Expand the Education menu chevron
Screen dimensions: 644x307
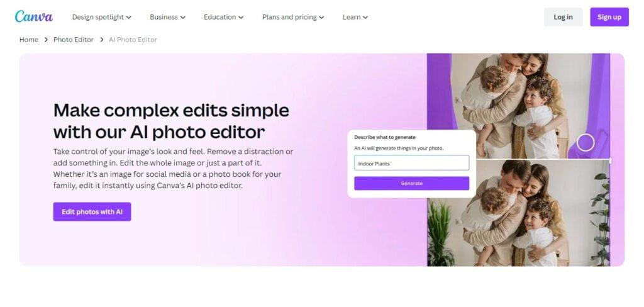(241, 17)
